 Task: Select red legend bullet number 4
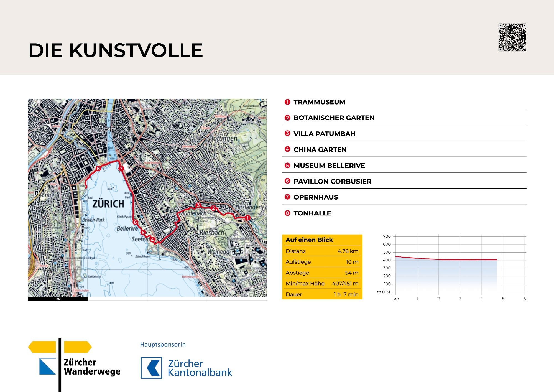pyautogui.click(x=287, y=149)
